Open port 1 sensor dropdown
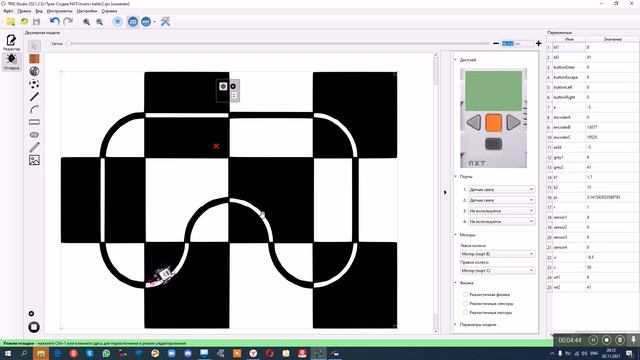Viewport: 640px width, 360px height. click(501, 189)
